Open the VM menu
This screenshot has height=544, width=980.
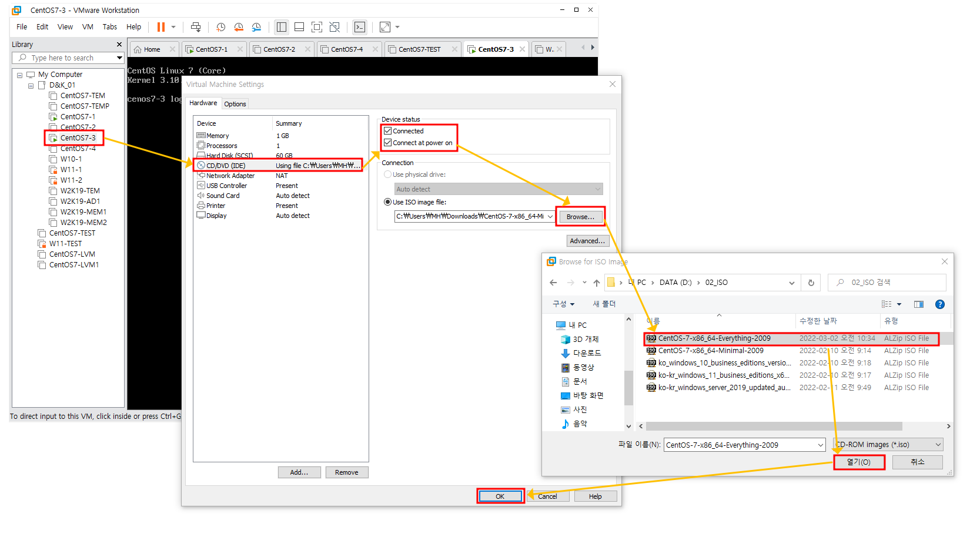pyautogui.click(x=88, y=27)
